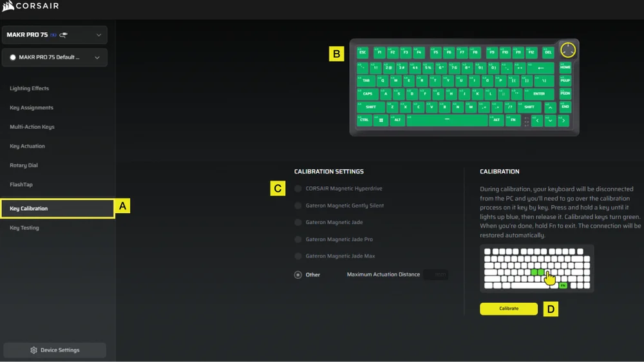Viewport: 644px width, 362px height.
Task: Click the yellow Calibrate button
Action: click(509, 309)
